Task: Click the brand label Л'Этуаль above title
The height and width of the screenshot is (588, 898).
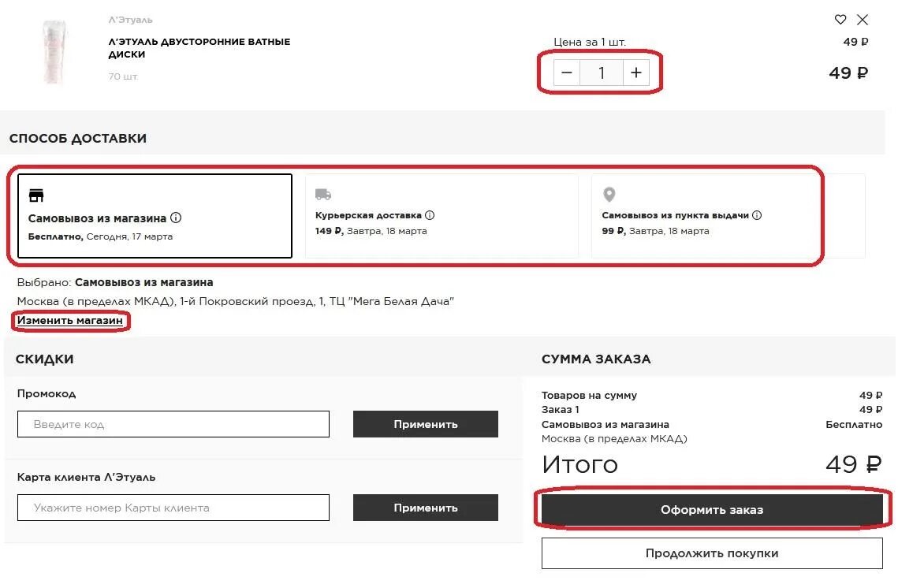Action: pos(131,20)
